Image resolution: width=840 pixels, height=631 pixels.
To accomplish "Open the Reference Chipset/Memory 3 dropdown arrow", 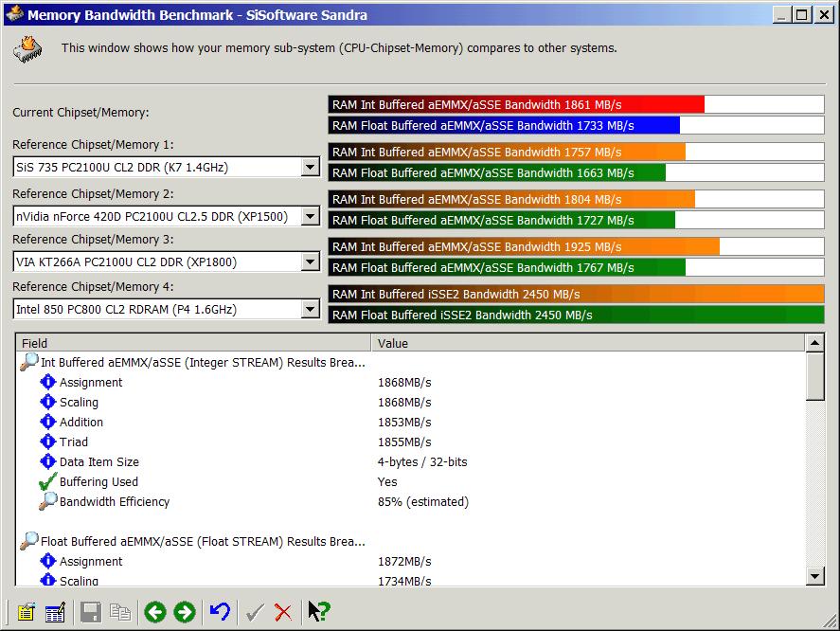I will [310, 262].
